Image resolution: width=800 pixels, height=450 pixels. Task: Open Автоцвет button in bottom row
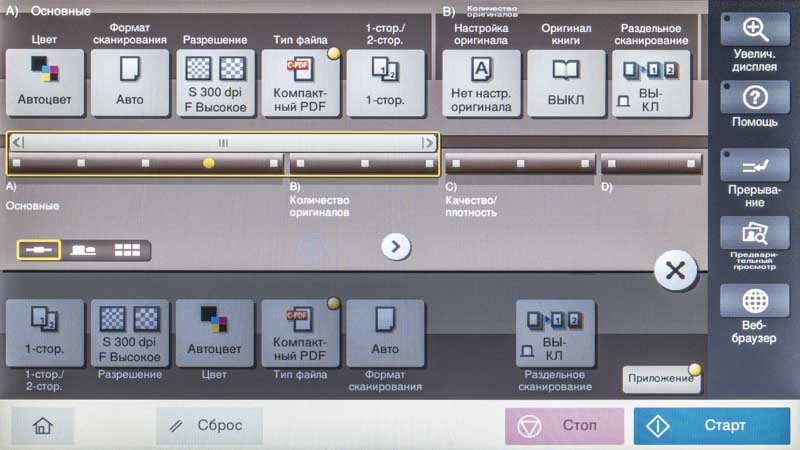(214, 333)
